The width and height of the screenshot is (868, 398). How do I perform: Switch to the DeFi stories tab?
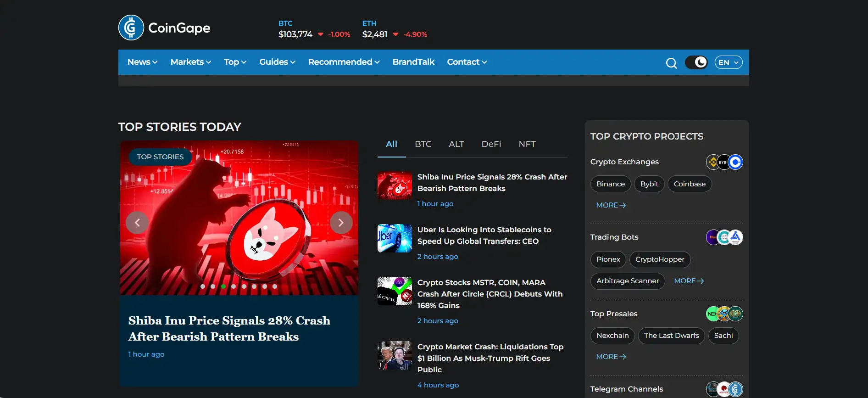491,144
